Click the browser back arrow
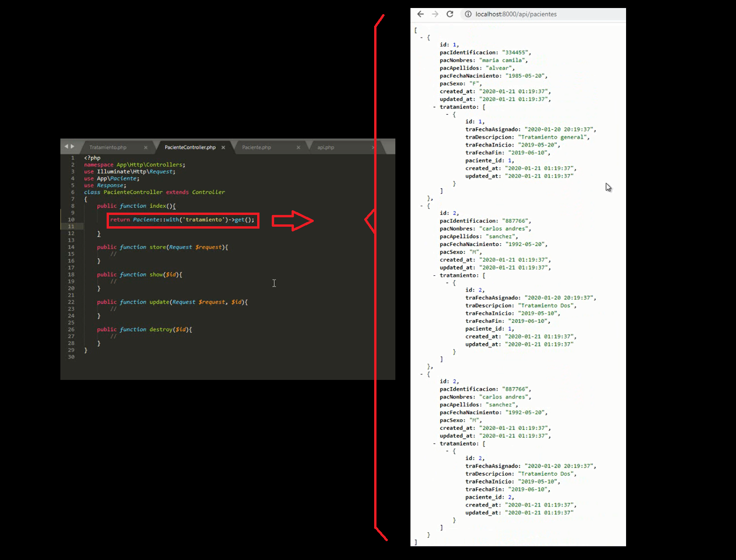The height and width of the screenshot is (560, 736). [x=420, y=14]
